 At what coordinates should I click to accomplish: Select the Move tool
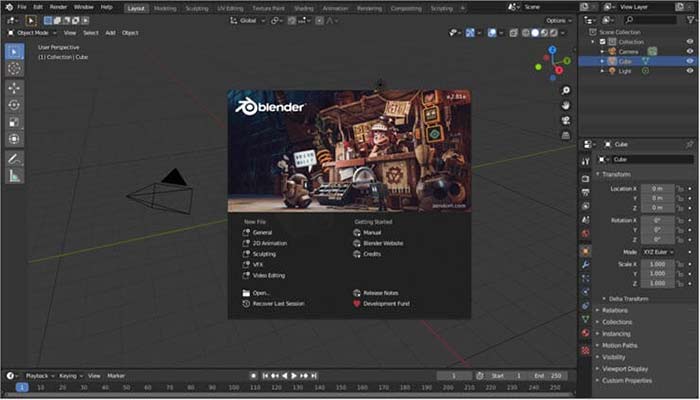coord(14,87)
